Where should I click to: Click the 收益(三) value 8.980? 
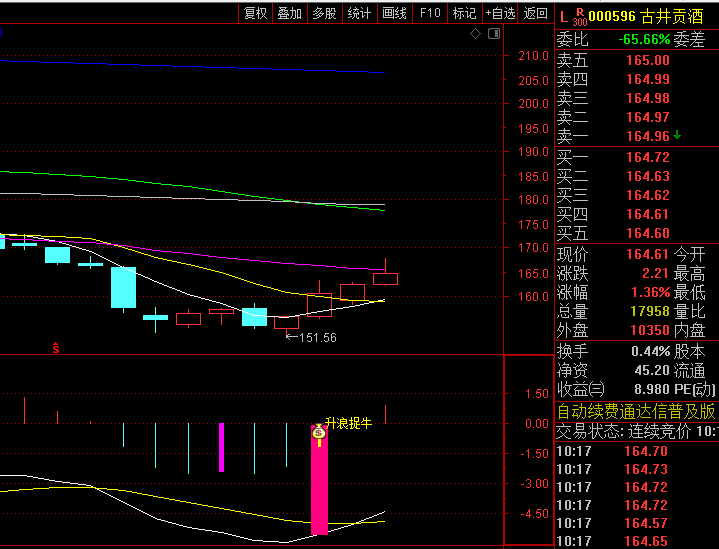(652, 389)
